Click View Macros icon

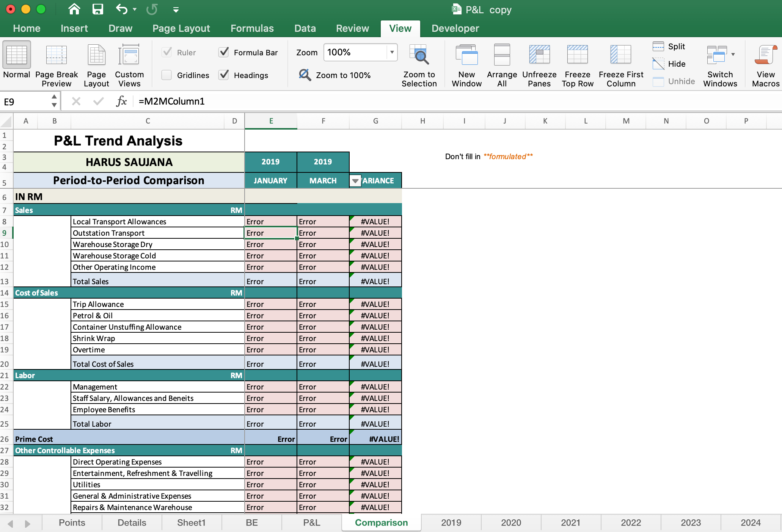point(766,55)
